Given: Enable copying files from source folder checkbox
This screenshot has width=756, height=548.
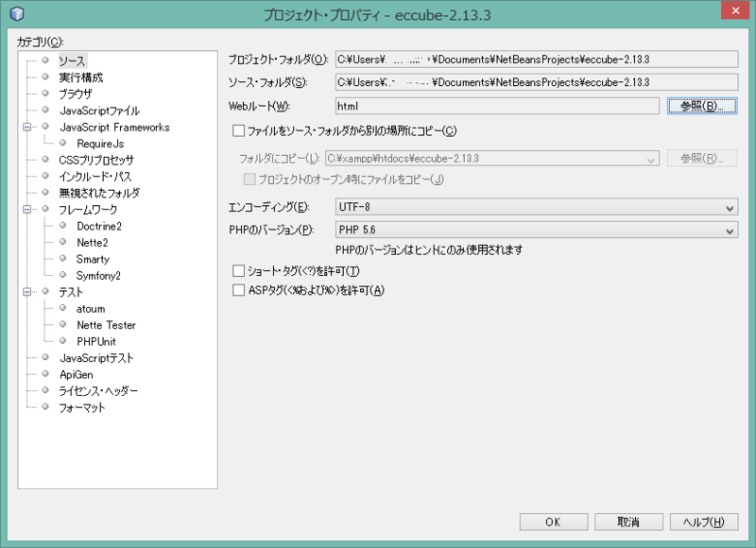Looking at the screenshot, I should 238,130.
